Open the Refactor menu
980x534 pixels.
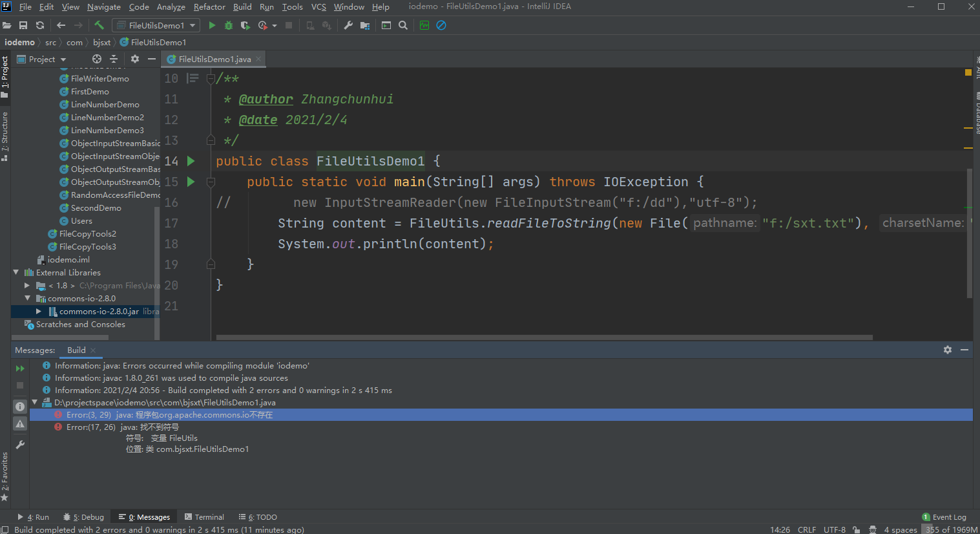pyautogui.click(x=209, y=6)
